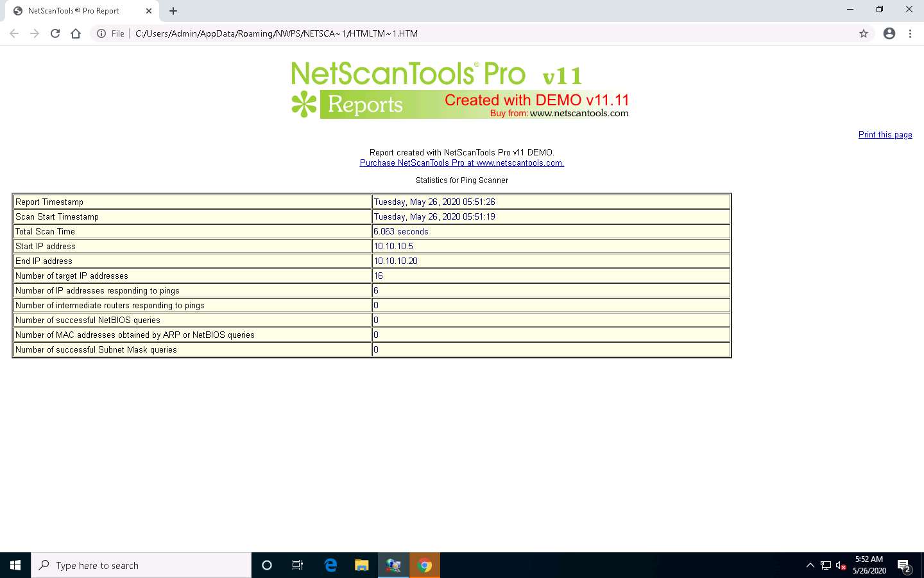Click the Print this page link

(x=885, y=134)
